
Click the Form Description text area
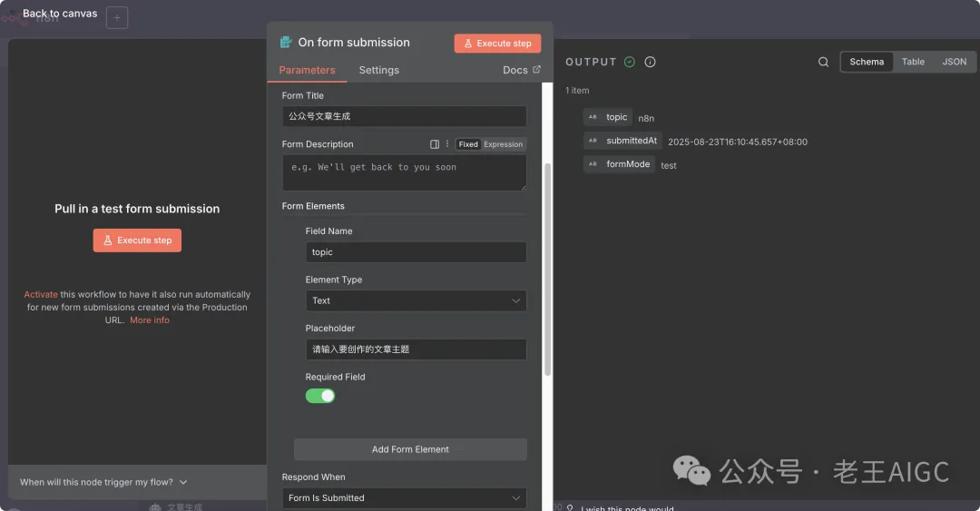[x=404, y=172]
